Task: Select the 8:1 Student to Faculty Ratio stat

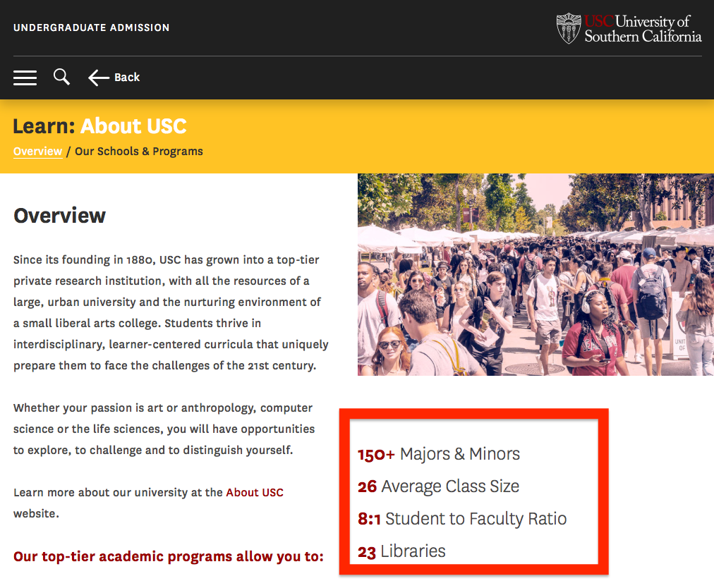Action: coord(461,519)
